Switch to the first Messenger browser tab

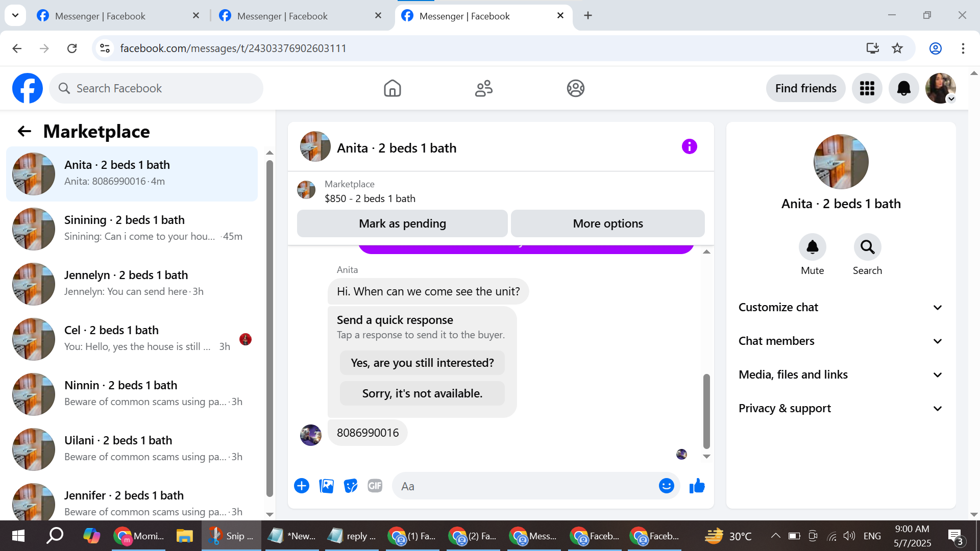(x=101, y=16)
